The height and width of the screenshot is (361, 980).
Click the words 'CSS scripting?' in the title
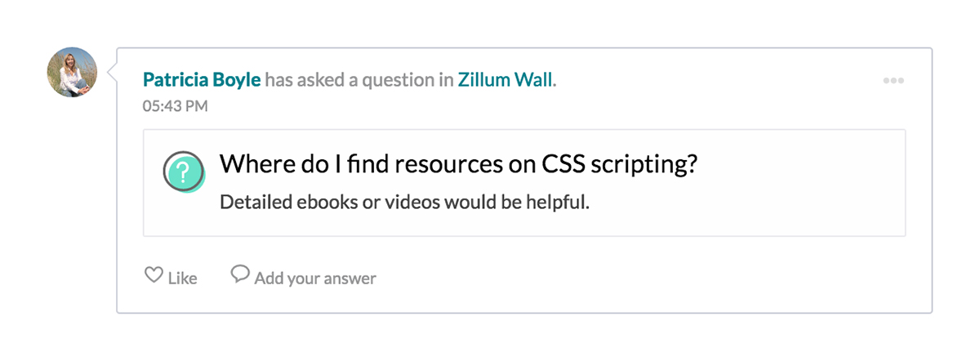tap(620, 165)
